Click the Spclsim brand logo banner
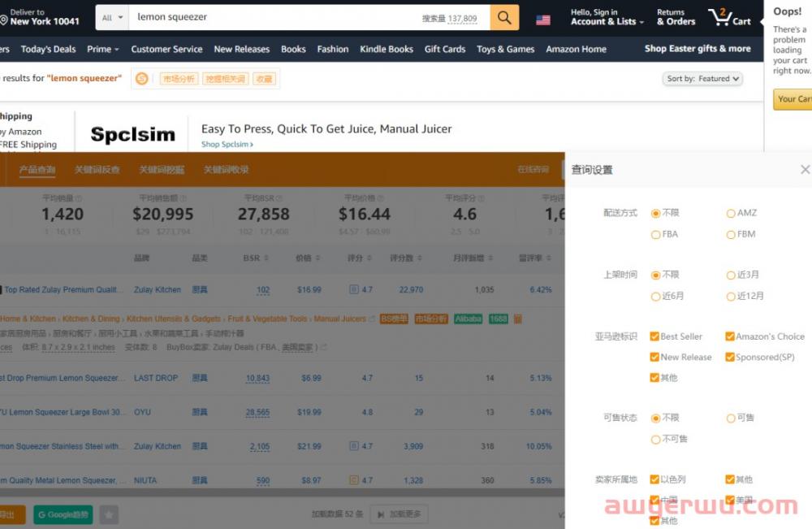This screenshot has height=529, width=812. 132,135
